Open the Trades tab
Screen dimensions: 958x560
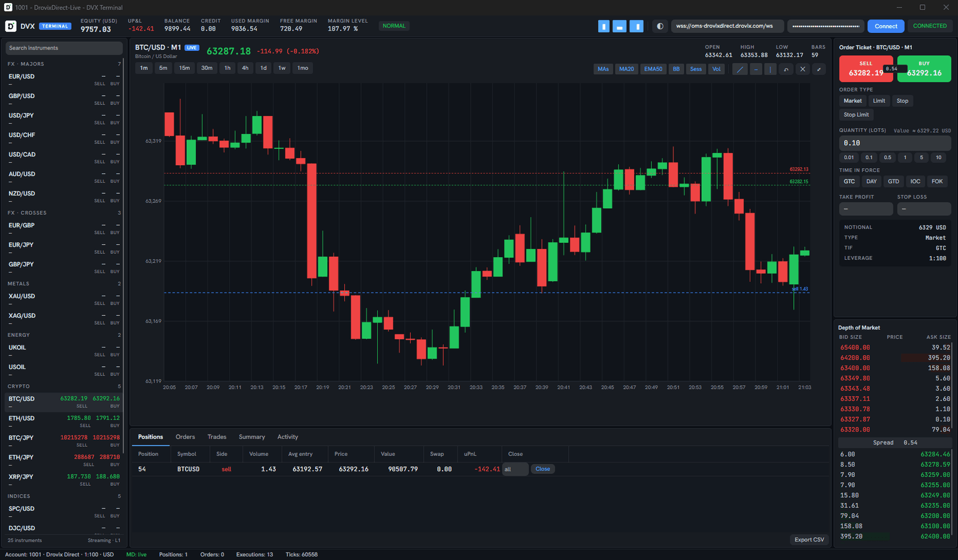click(x=217, y=437)
